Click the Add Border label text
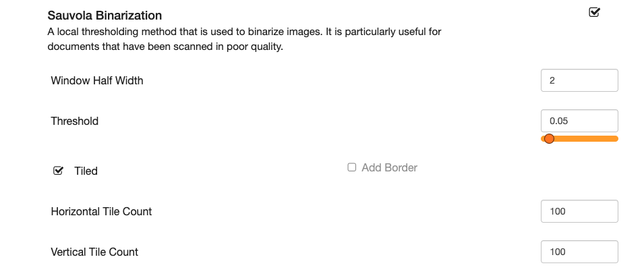 point(389,167)
